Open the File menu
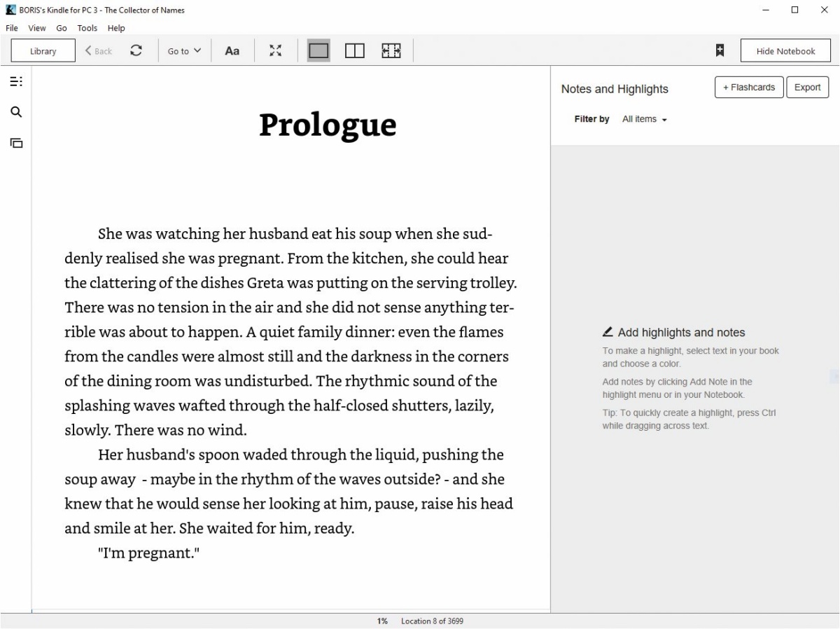The height and width of the screenshot is (629, 840). coord(12,28)
